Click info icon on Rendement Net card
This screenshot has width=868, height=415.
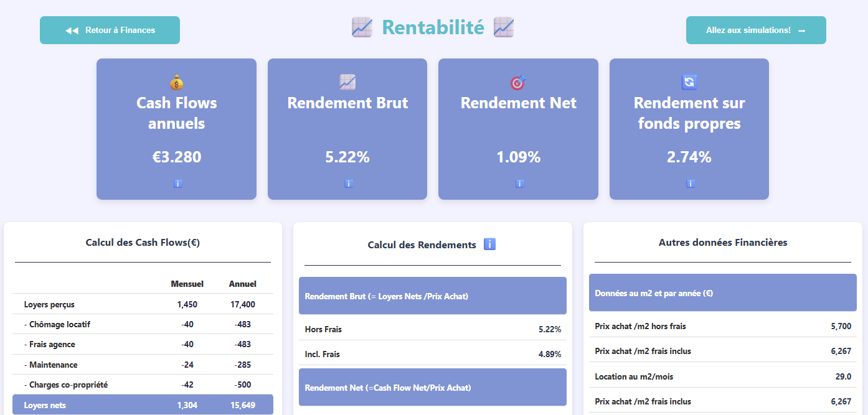coord(519,184)
